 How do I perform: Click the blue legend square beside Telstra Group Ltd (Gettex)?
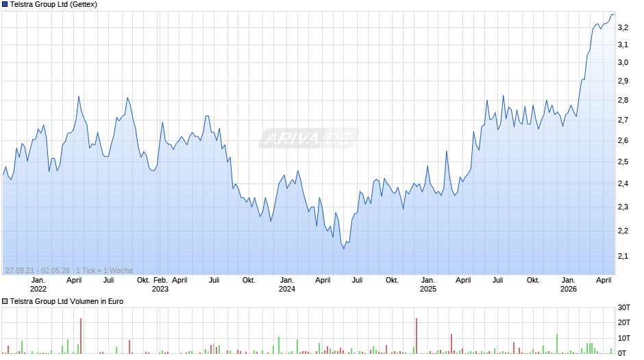5,5
